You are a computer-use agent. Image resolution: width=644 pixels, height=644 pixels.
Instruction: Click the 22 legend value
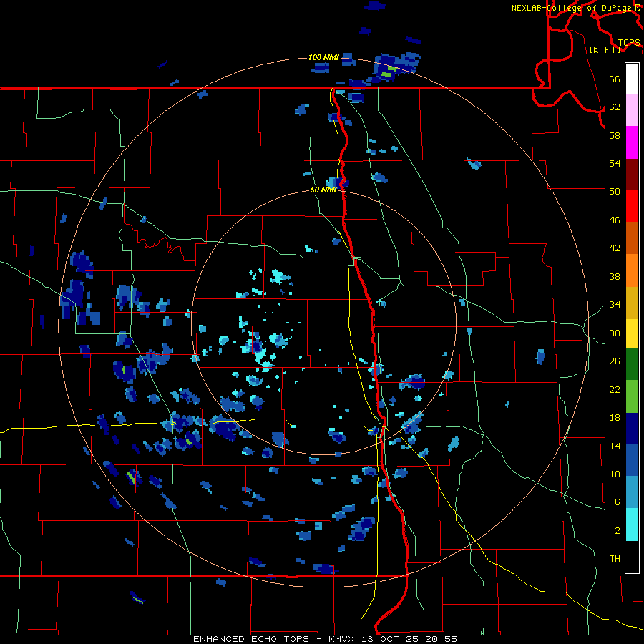click(x=615, y=389)
